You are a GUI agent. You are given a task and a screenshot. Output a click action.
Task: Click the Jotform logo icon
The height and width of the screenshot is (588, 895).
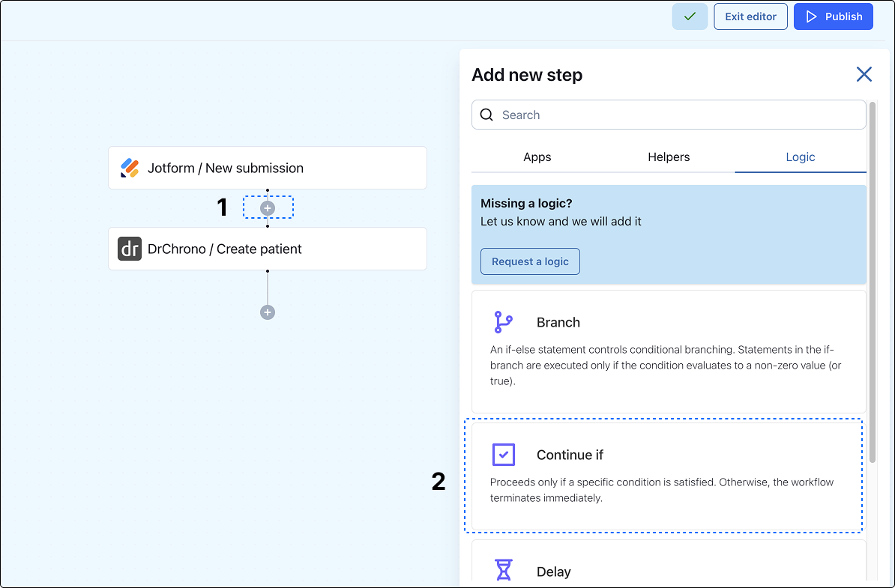click(x=130, y=168)
